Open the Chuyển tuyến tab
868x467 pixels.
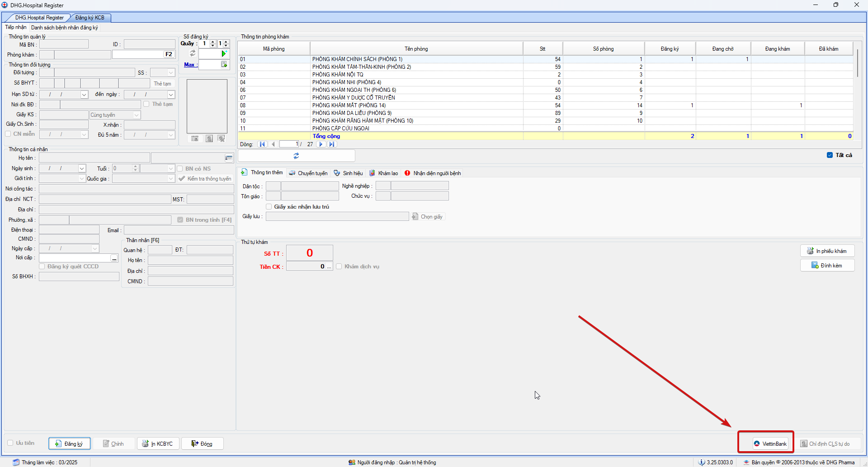[308, 173]
